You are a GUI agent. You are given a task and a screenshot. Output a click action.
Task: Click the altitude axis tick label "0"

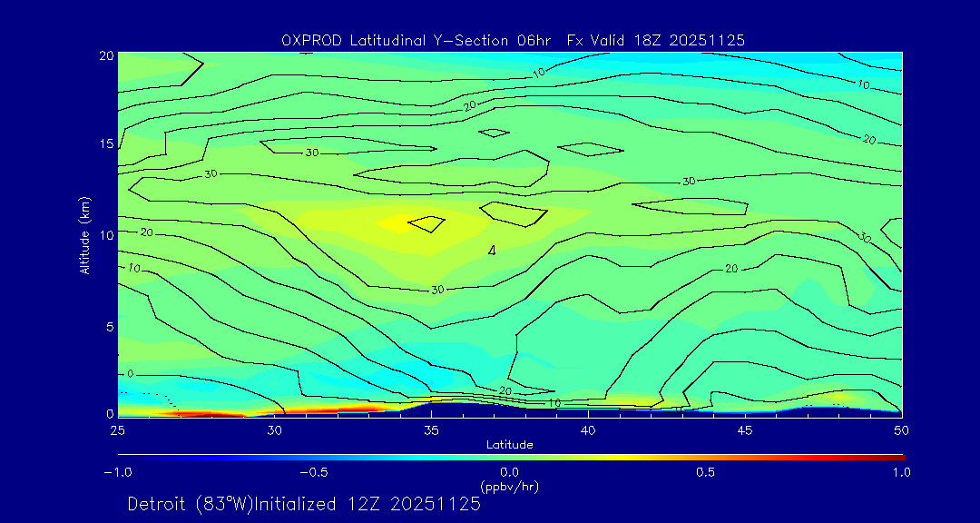[110, 413]
